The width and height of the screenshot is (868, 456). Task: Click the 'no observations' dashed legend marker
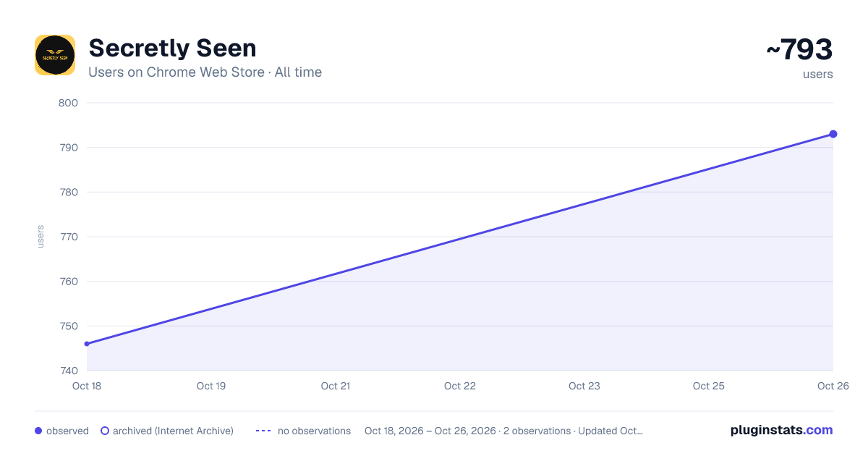pos(263,431)
